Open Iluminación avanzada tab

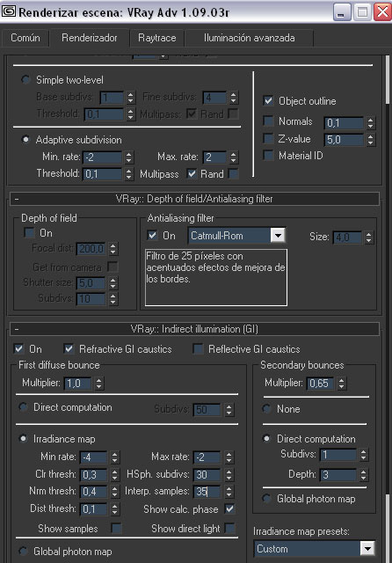pyautogui.click(x=250, y=38)
